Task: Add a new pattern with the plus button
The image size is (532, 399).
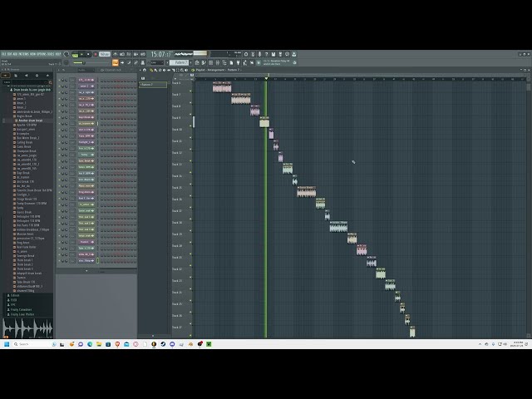Action: tap(191, 63)
